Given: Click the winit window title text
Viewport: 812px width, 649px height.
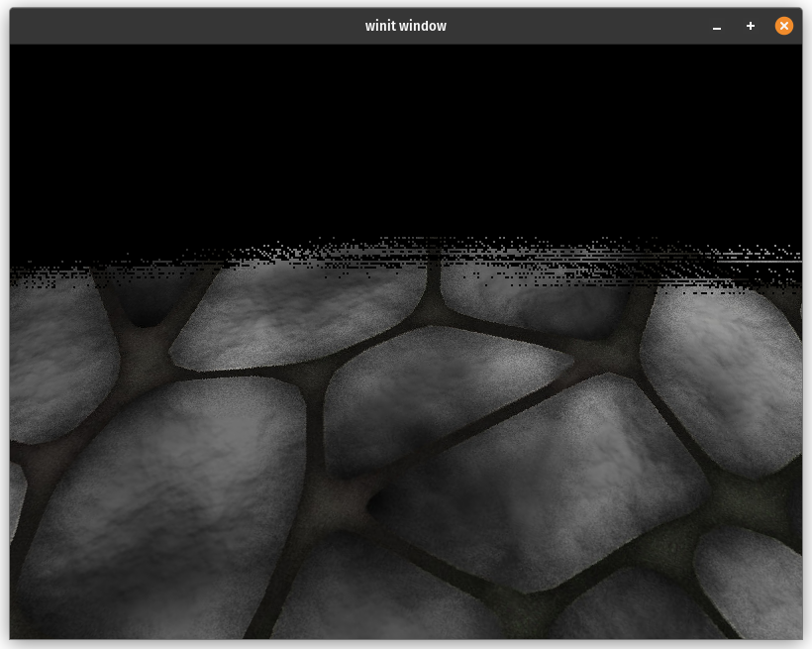Looking at the screenshot, I should [406, 26].
